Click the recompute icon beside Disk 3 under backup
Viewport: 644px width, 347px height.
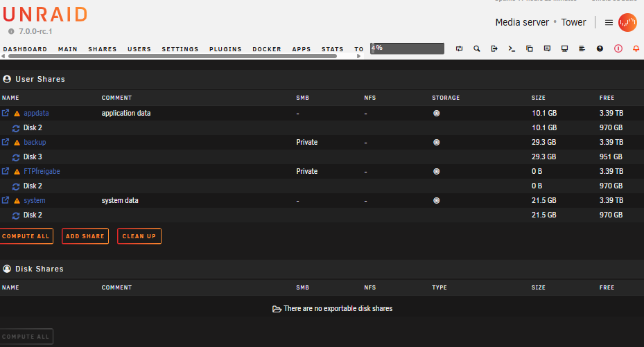click(16, 157)
